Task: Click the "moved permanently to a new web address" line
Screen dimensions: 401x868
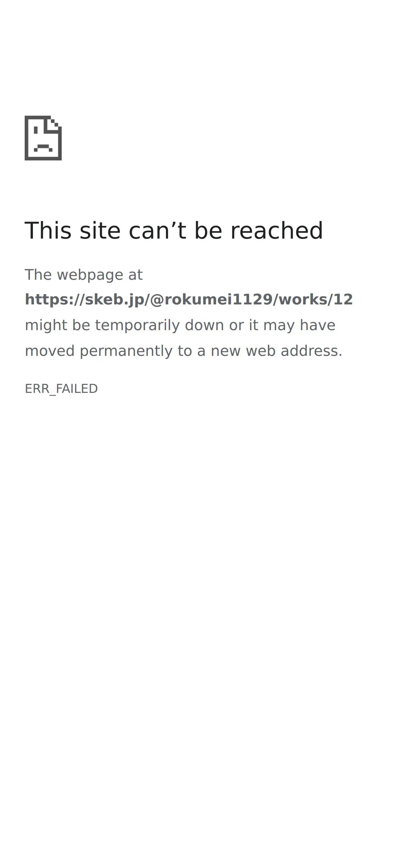Action: [x=184, y=351]
